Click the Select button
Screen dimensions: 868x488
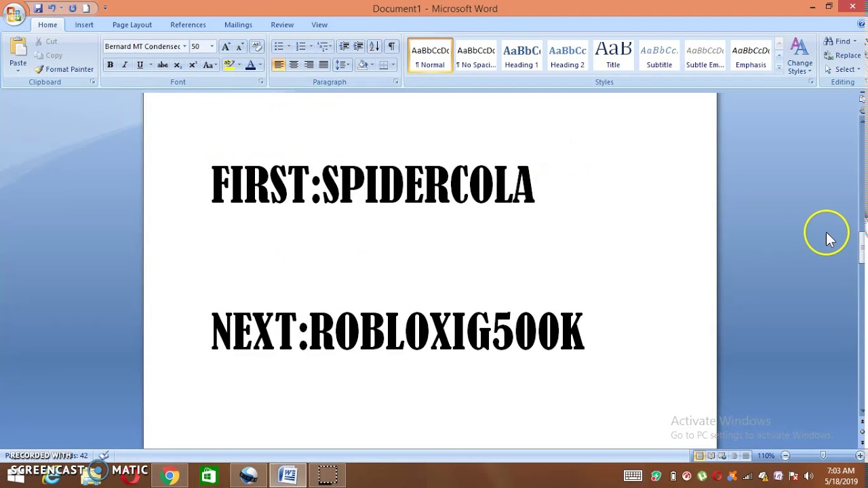842,69
